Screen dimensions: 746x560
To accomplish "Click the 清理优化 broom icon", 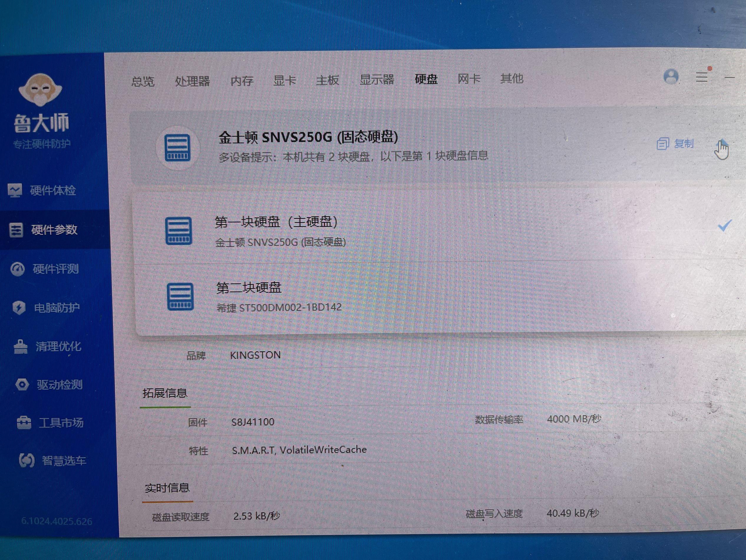I will coord(21,346).
